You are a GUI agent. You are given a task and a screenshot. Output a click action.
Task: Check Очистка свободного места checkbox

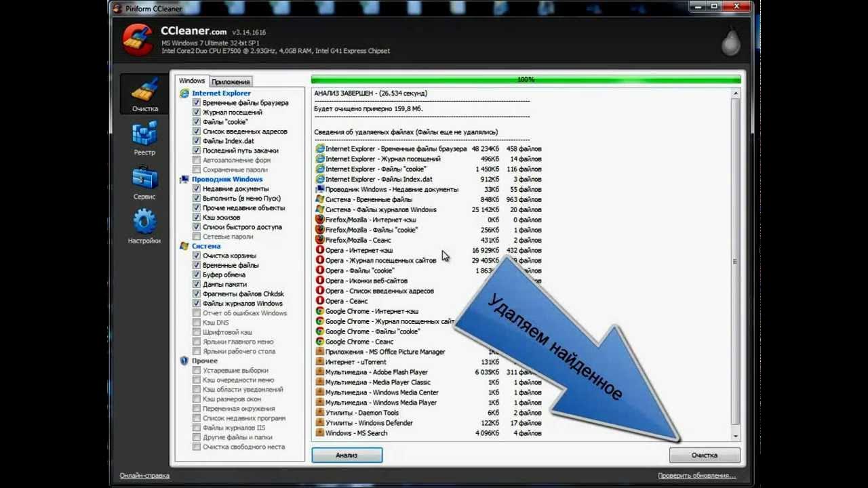point(197,447)
